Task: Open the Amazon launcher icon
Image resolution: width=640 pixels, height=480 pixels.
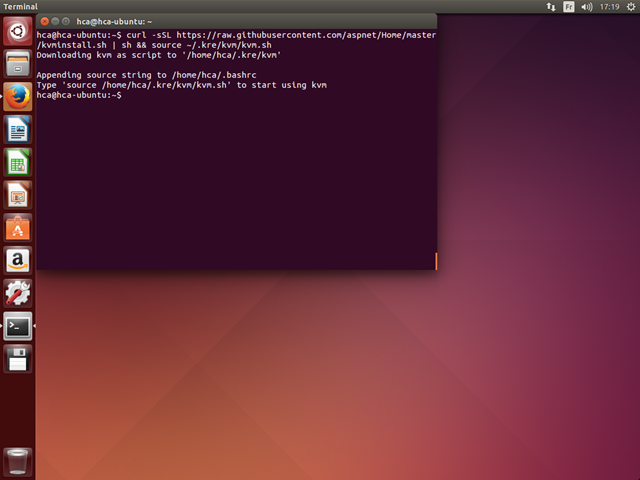Action: [18, 261]
